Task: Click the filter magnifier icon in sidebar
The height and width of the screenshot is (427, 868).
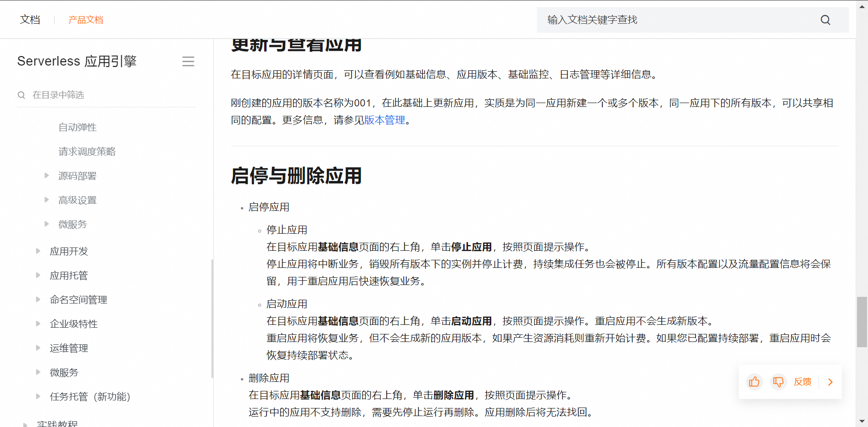Action: (x=21, y=95)
